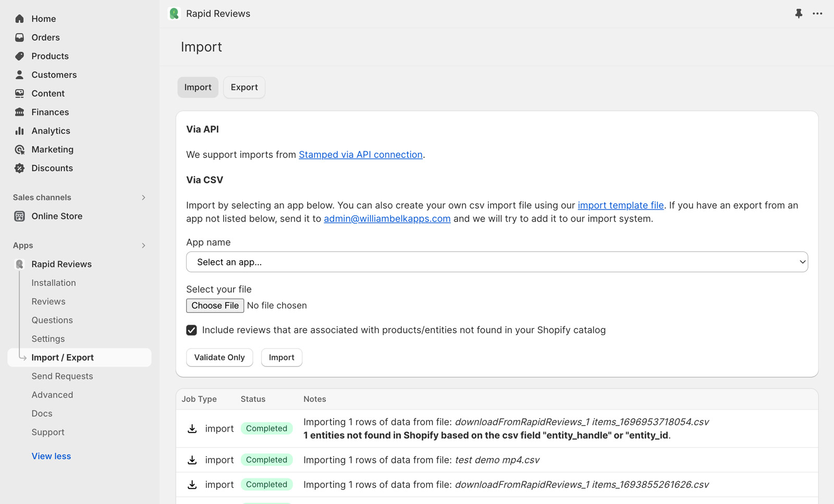Click the Validate Only button
Screen dimensions: 834x504
pyautogui.click(x=219, y=358)
